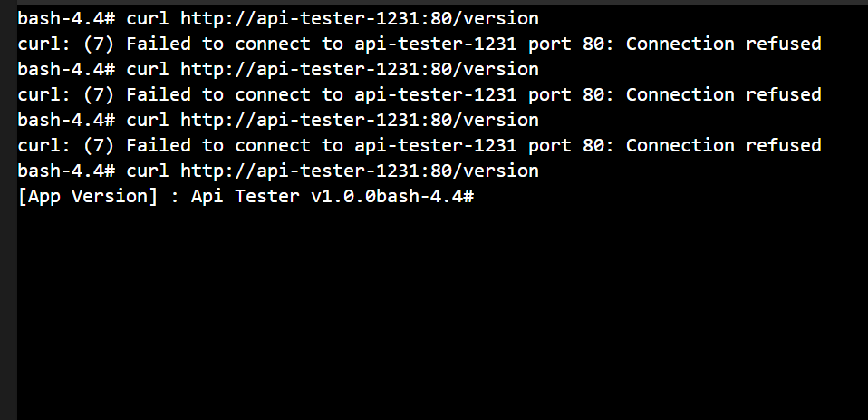
Task: Click the bash-4.4# prompt of third command
Action: point(66,120)
